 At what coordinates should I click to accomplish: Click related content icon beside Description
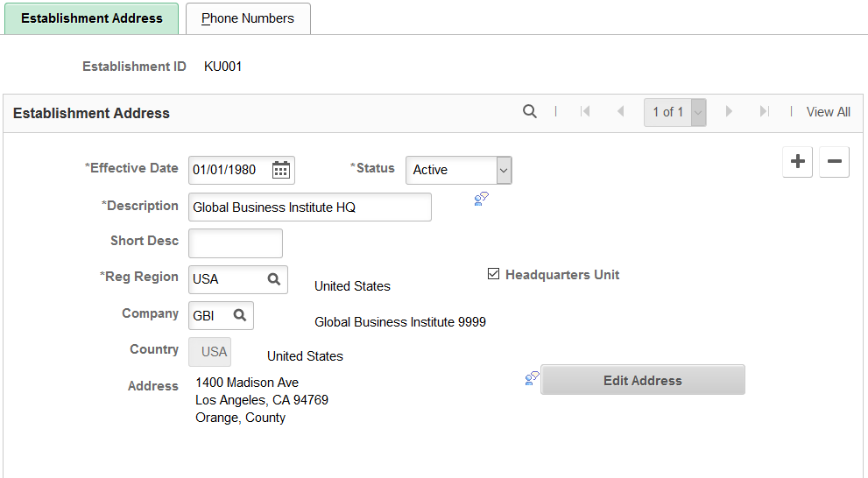(482, 199)
